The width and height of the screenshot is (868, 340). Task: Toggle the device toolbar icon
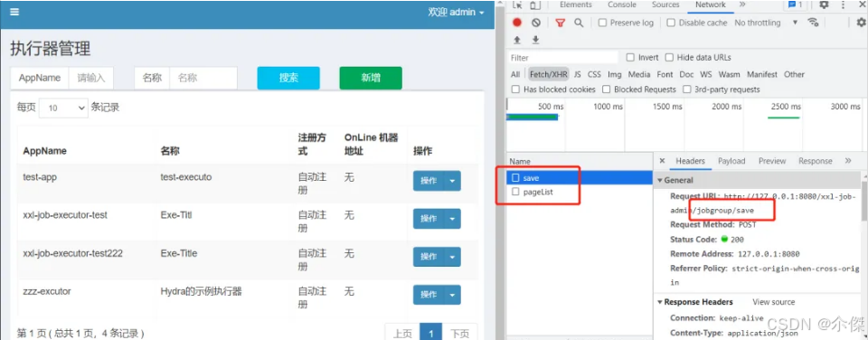tap(534, 5)
